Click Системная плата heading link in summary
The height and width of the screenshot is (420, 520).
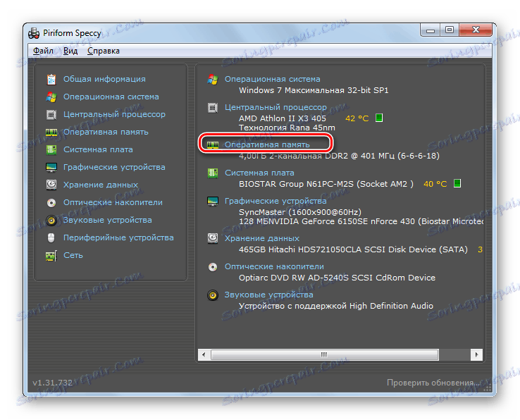260,173
